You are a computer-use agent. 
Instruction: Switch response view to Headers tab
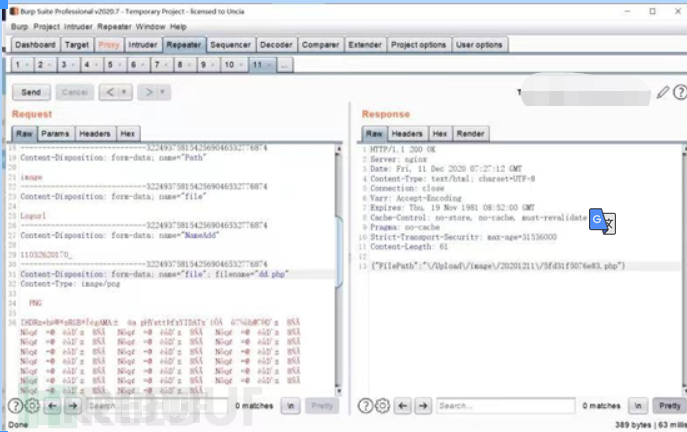click(407, 134)
